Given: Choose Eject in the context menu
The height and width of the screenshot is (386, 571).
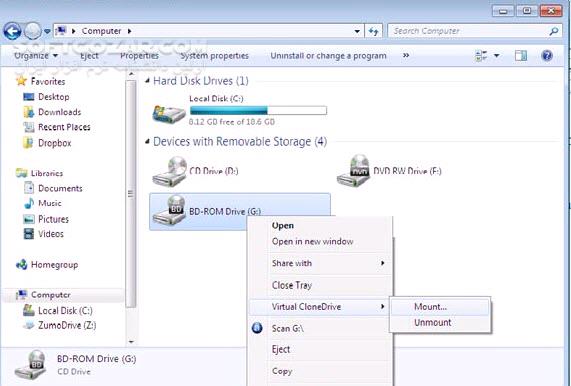Looking at the screenshot, I should 281,350.
